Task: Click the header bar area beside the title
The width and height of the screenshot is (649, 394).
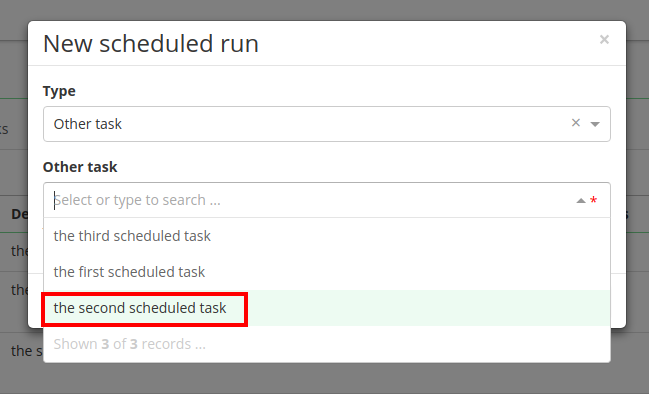Action: click(x=426, y=43)
